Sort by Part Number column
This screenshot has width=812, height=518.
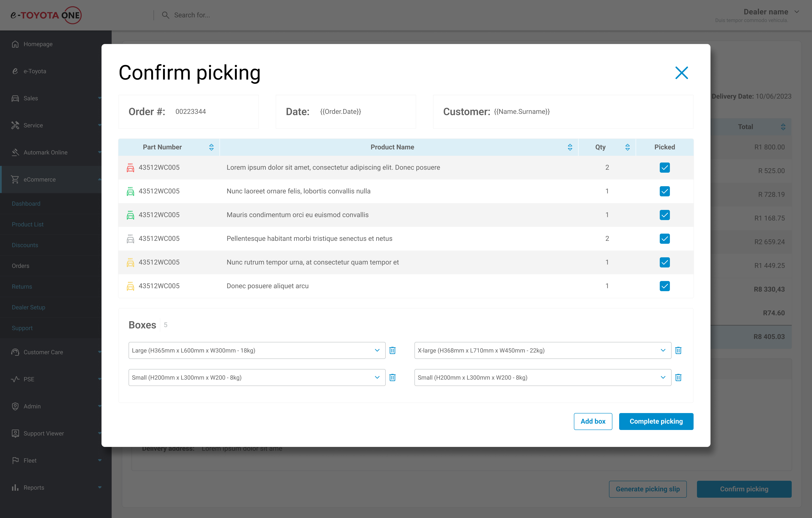tap(211, 147)
